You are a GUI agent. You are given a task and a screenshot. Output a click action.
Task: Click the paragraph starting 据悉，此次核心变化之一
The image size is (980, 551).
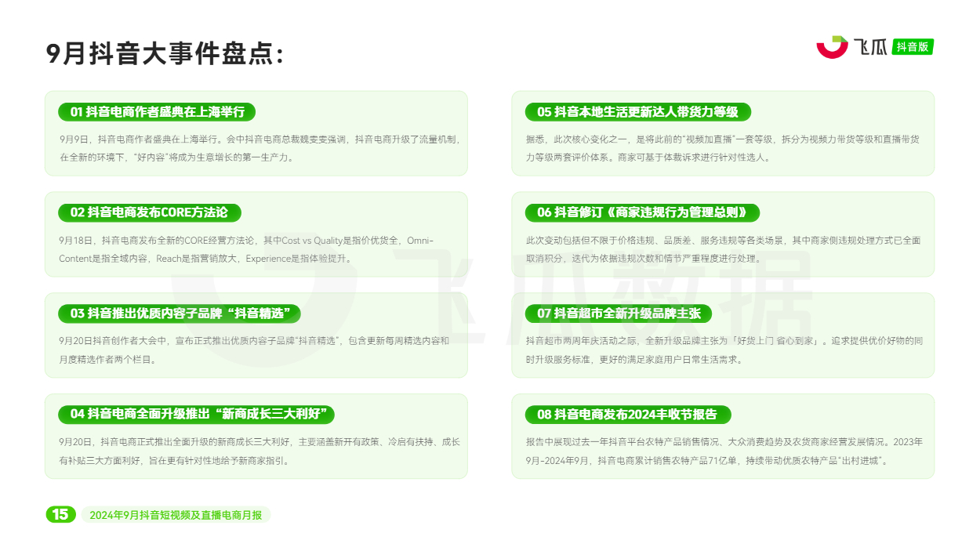723,148
